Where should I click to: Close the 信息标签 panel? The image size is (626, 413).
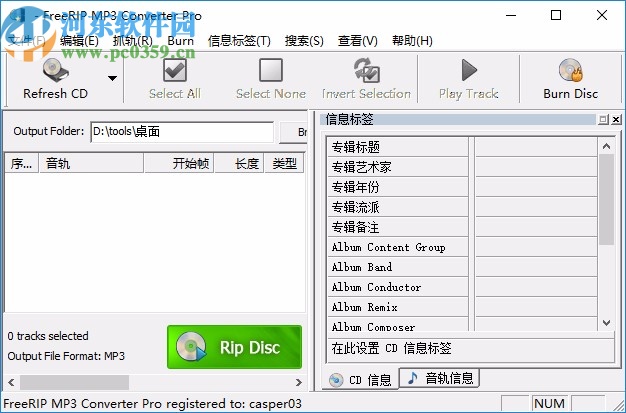click(x=616, y=119)
